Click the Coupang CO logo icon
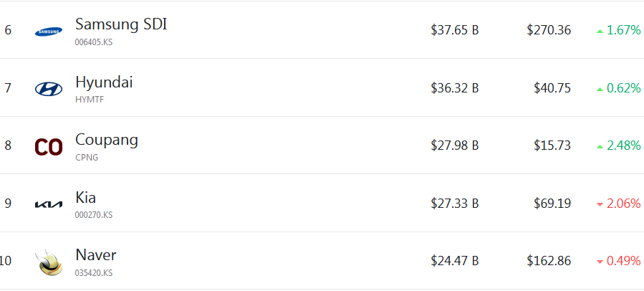The image size is (644, 291). (49, 147)
